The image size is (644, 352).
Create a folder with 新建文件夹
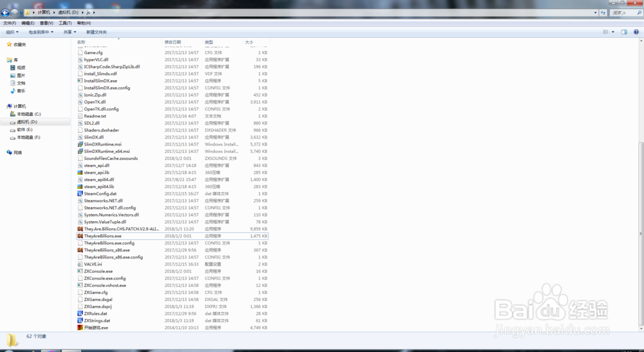click(96, 32)
